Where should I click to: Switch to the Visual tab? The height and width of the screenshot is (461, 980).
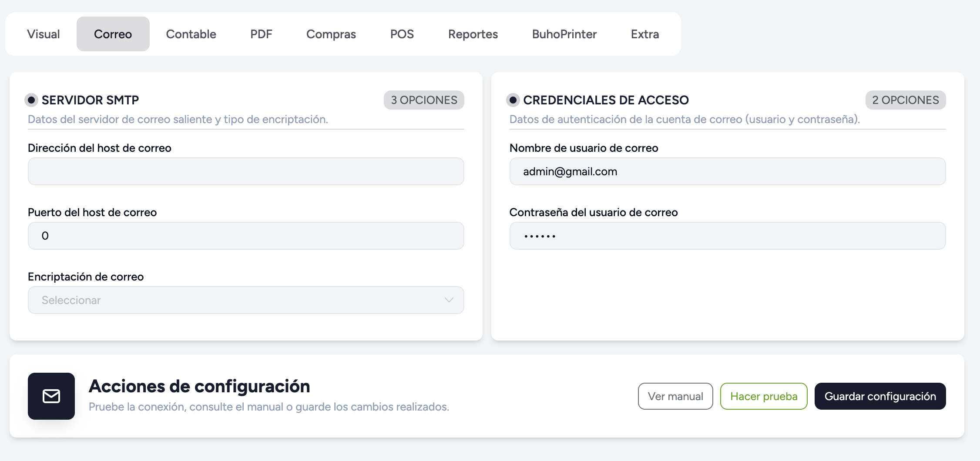tap(44, 34)
